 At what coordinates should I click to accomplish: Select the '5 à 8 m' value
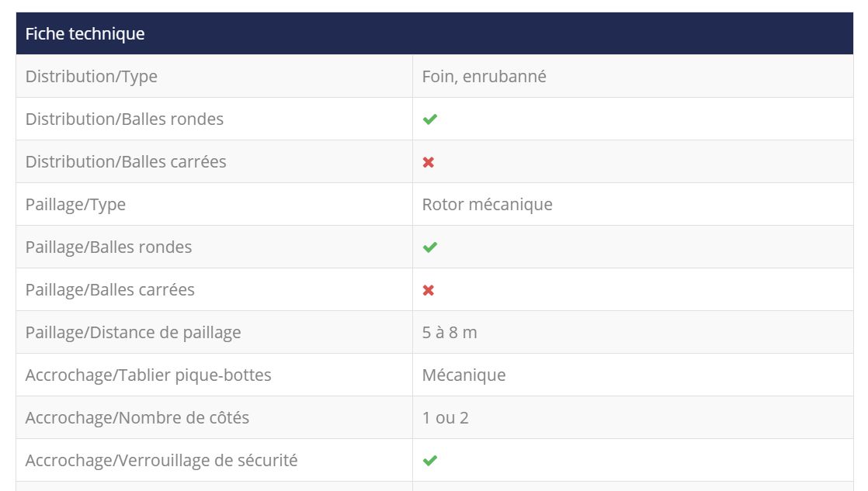[450, 333]
